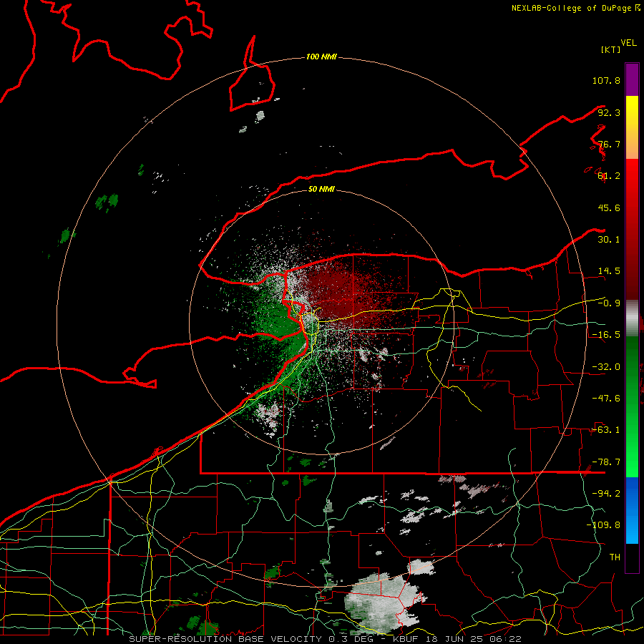The width and height of the screenshot is (644, 644).
Task: Click the -0.9 velocity label
Action: click(x=609, y=303)
